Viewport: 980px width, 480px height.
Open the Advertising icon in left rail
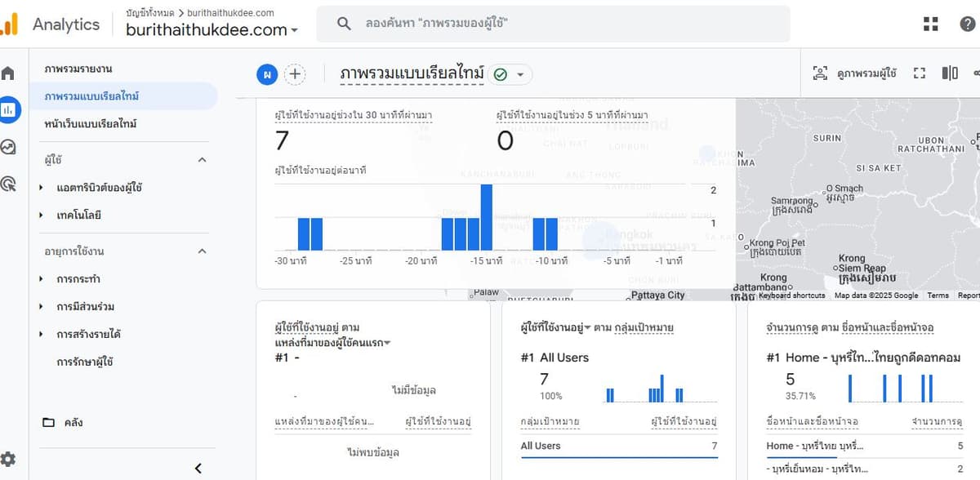(8, 184)
